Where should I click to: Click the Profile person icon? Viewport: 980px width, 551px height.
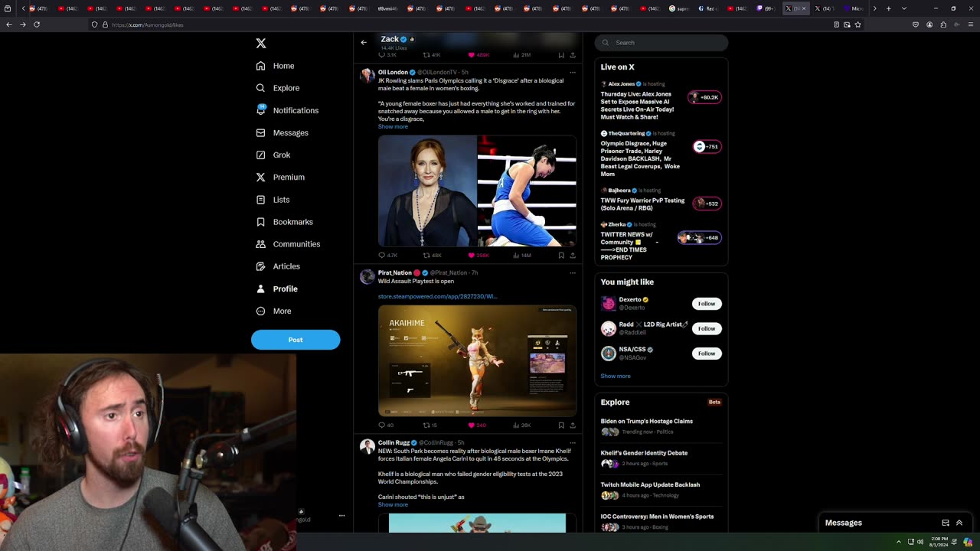click(x=260, y=289)
